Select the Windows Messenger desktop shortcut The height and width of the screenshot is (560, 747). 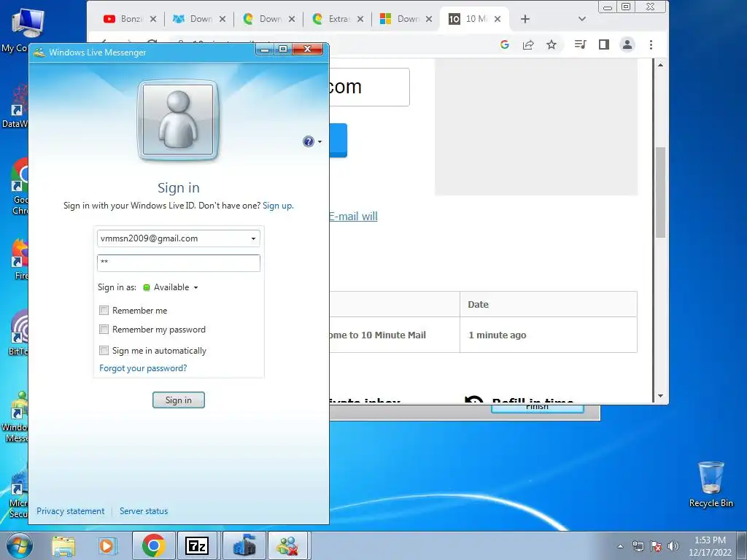(x=15, y=417)
